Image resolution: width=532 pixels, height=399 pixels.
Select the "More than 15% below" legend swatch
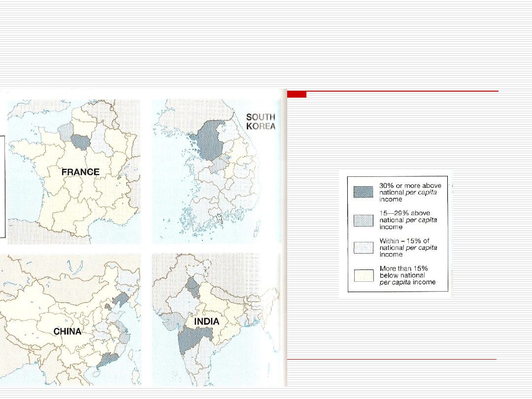coord(364,276)
